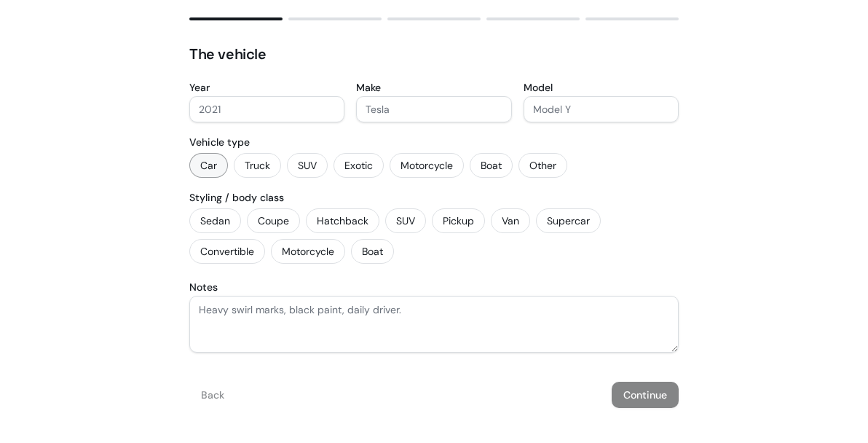Select Other vehicle type
Screen dimensions: 868x443
coord(542,165)
